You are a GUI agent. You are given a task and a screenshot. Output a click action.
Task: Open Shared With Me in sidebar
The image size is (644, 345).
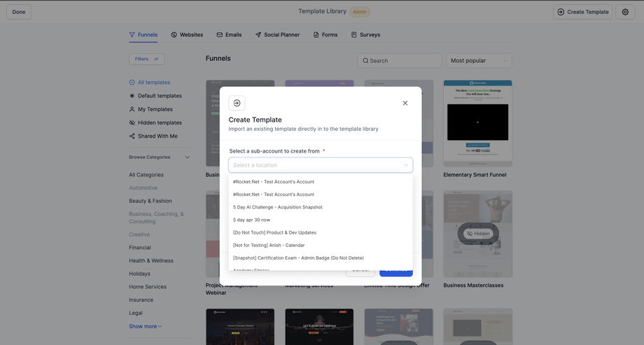point(153,136)
